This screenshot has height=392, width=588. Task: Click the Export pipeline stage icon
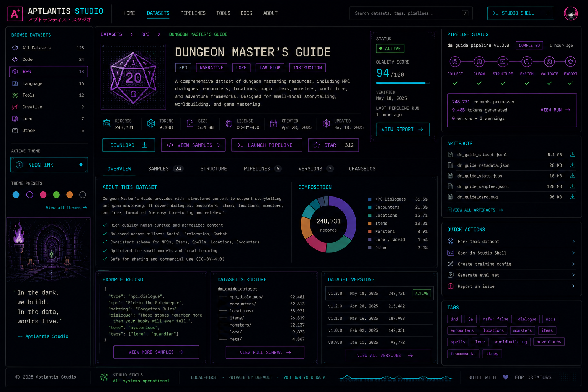pos(570,62)
